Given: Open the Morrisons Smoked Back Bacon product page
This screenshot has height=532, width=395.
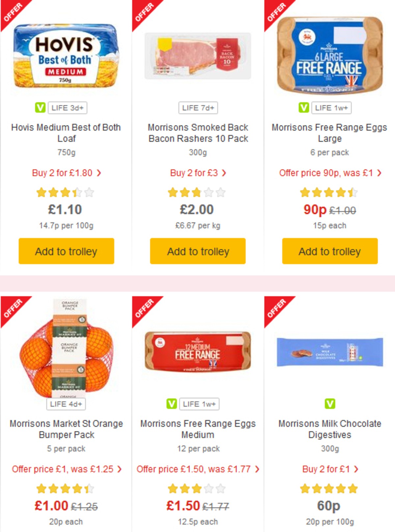Looking at the screenshot, I should (x=197, y=133).
